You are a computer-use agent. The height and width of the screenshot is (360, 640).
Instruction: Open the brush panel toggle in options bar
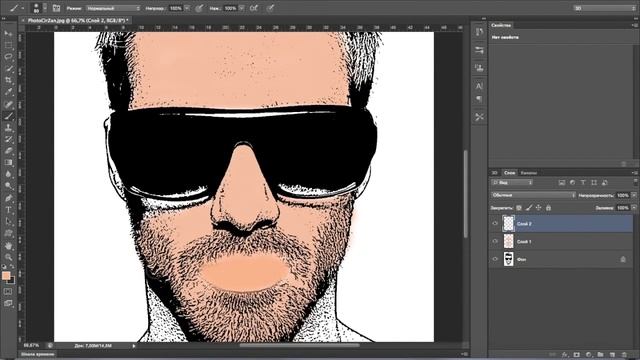coord(56,8)
